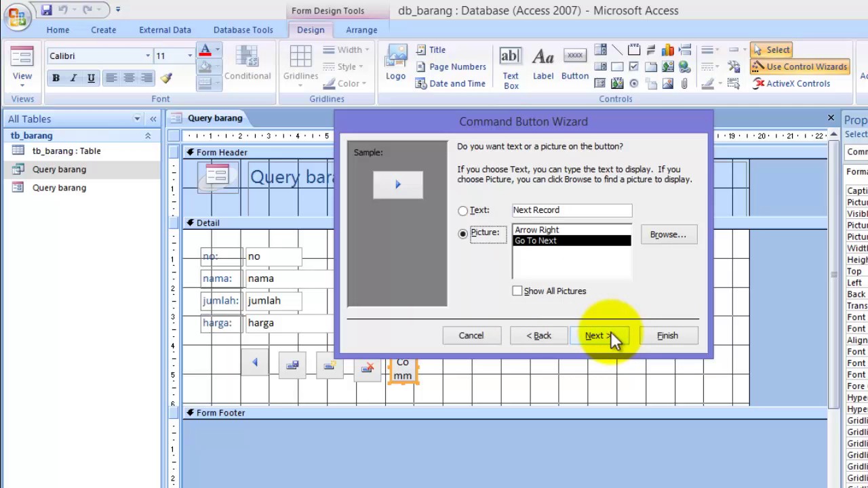868x488 pixels.
Task: Toggle Italic formatting
Action: point(73,78)
